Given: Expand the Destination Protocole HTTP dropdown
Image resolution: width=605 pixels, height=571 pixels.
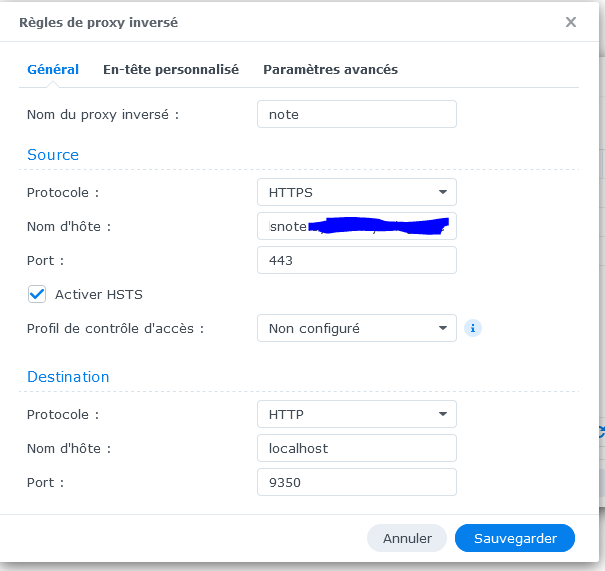Looking at the screenshot, I should pos(356,414).
